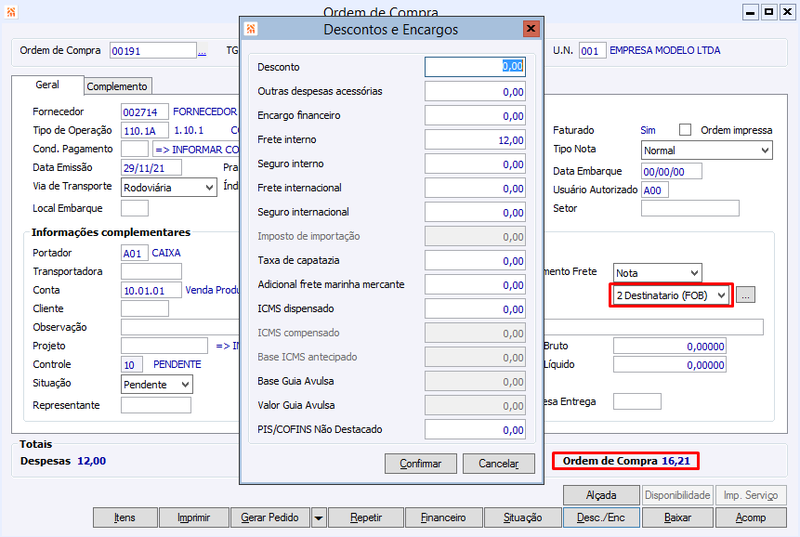Click the Situação button at the bottom
800x537 pixels.
click(522, 518)
